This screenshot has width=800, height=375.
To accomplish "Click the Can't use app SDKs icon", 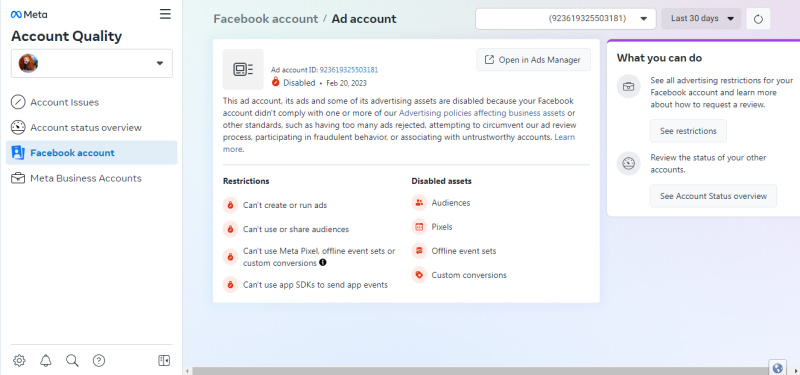I will pos(231,285).
